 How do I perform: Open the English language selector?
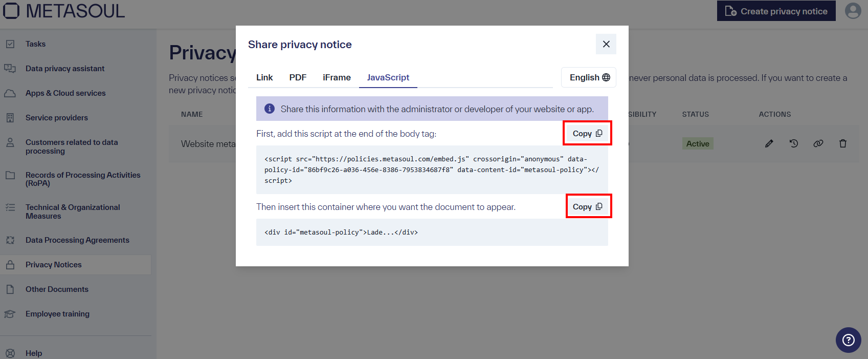[x=588, y=77]
